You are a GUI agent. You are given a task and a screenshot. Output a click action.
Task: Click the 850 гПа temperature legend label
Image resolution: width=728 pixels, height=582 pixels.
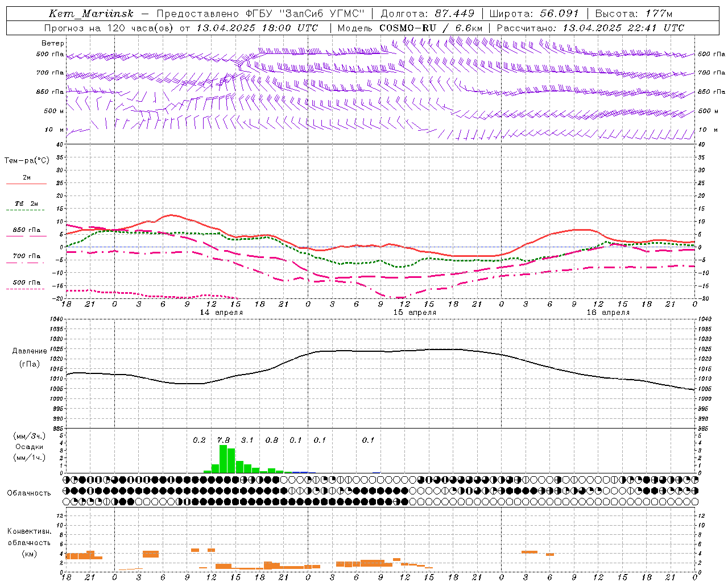pyautogui.click(x=27, y=230)
